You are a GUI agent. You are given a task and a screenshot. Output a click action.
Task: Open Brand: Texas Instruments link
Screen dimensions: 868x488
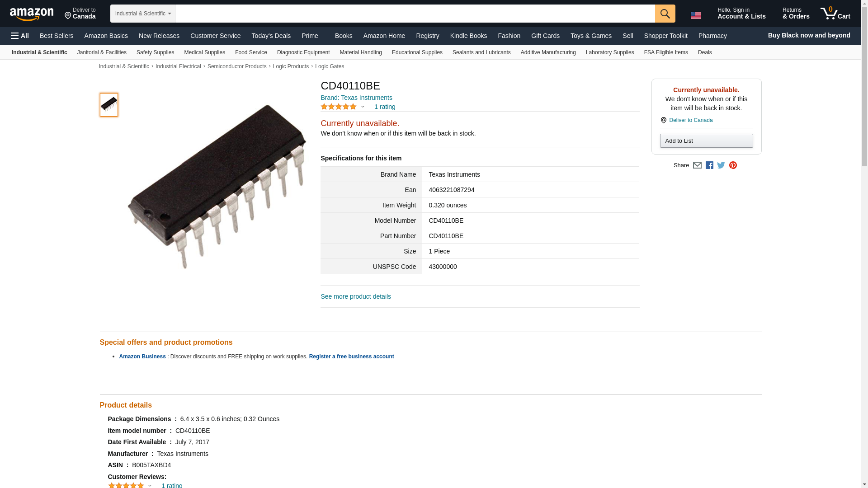click(356, 98)
